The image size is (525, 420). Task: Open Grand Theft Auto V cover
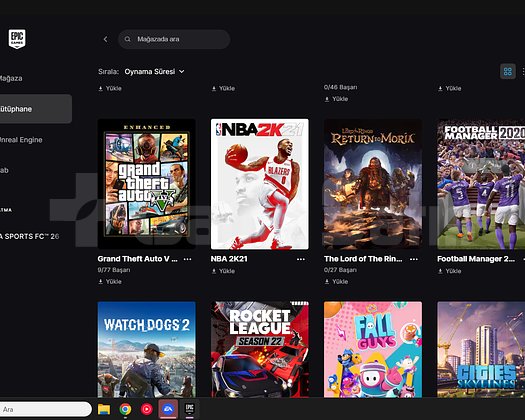pyautogui.click(x=147, y=184)
